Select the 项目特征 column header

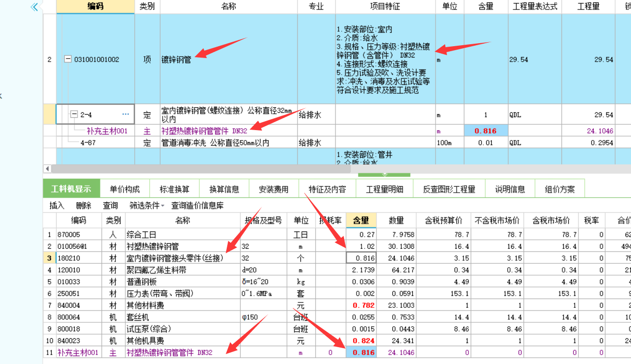point(385,6)
